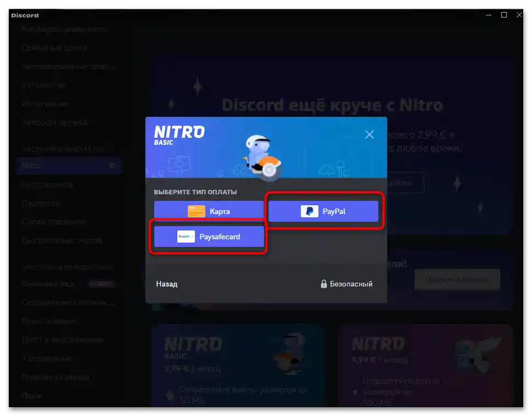Screen dimensions: 532x416
Task: Open Выставление счетов in the sidebar
Action: [61, 240]
